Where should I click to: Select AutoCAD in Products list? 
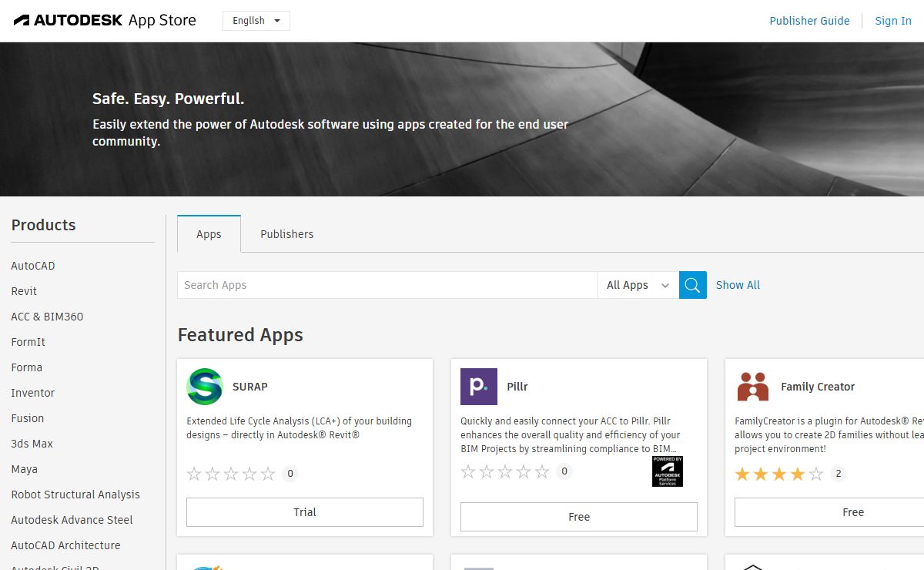pos(33,266)
